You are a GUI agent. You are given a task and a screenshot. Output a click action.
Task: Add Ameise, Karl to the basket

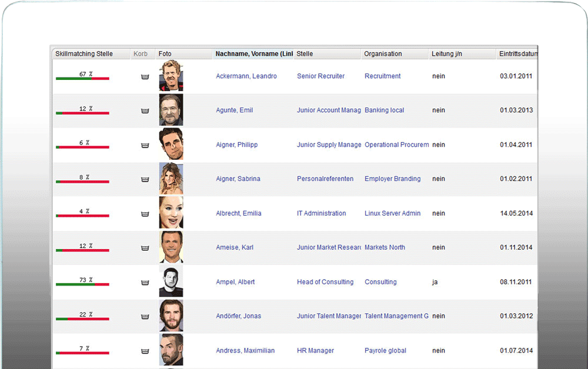(x=145, y=248)
